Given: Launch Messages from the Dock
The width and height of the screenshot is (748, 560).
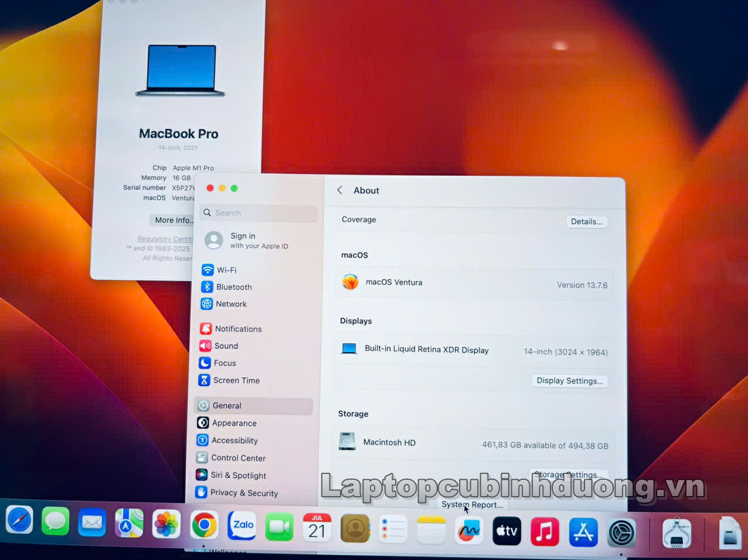Looking at the screenshot, I should [56, 521].
